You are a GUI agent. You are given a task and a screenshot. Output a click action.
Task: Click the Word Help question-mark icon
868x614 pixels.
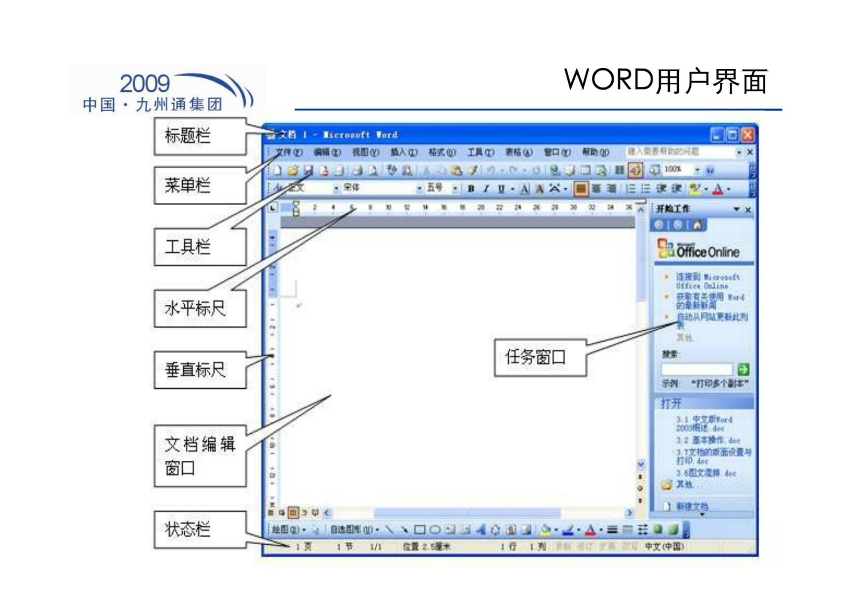711,170
